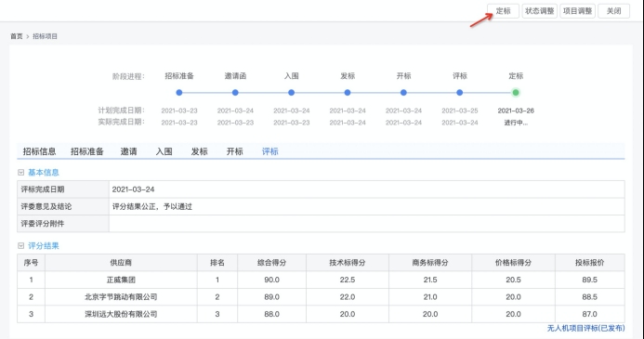Open 无人机项目评标(已发布) link
Image resolution: width=644 pixels, height=339 pixels.
585,328
